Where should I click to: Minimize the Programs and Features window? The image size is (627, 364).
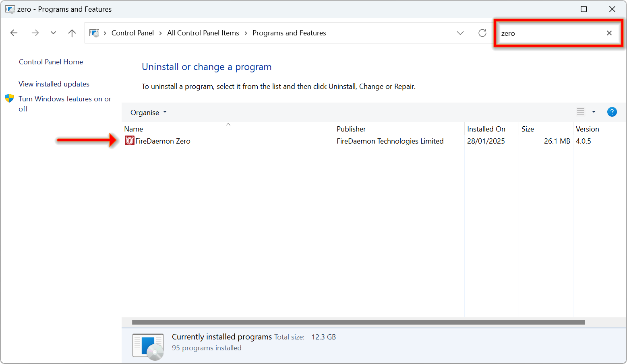click(x=556, y=9)
